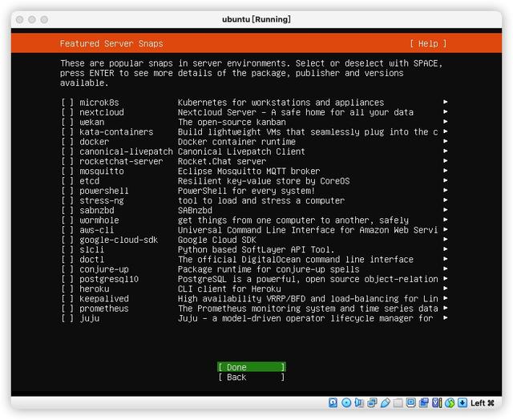Image resolution: width=513 pixels, height=420 pixels.
Task: Click the optical disc status icon
Action: [346, 402]
